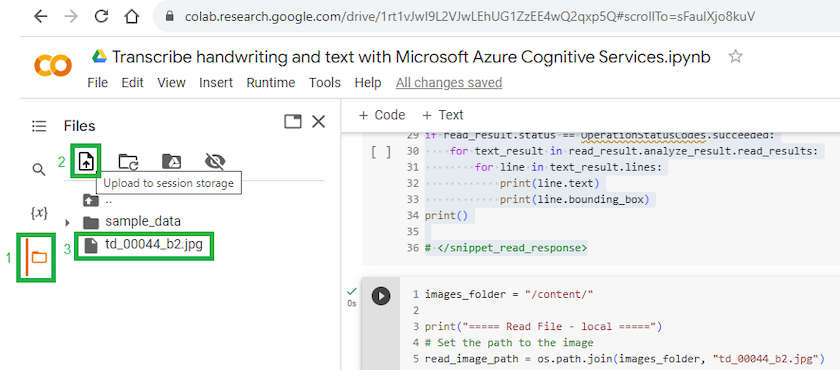Open the Runtime menu

click(x=271, y=83)
